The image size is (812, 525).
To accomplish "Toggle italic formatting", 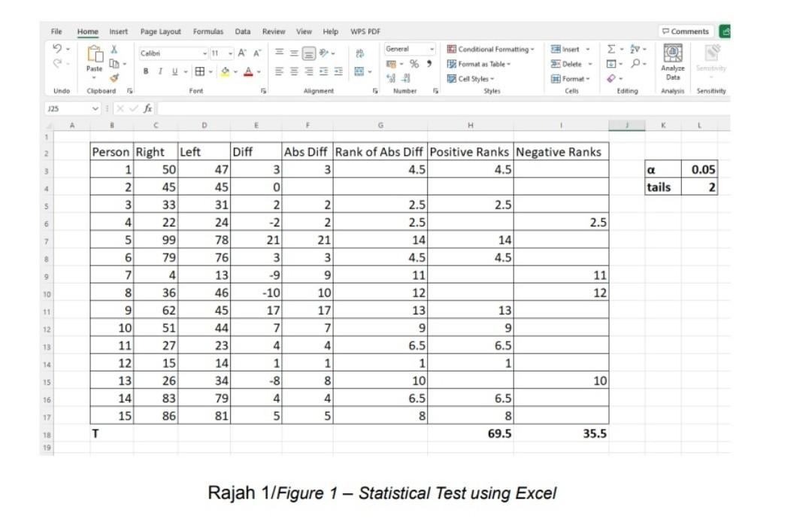I will 160,71.
